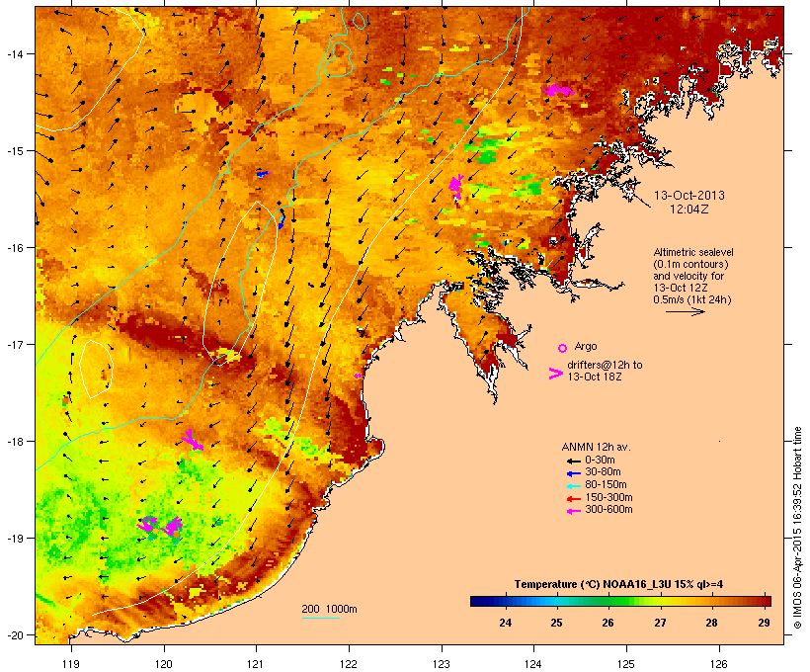Click the IMOS copyright timestamp text

(x=797, y=528)
